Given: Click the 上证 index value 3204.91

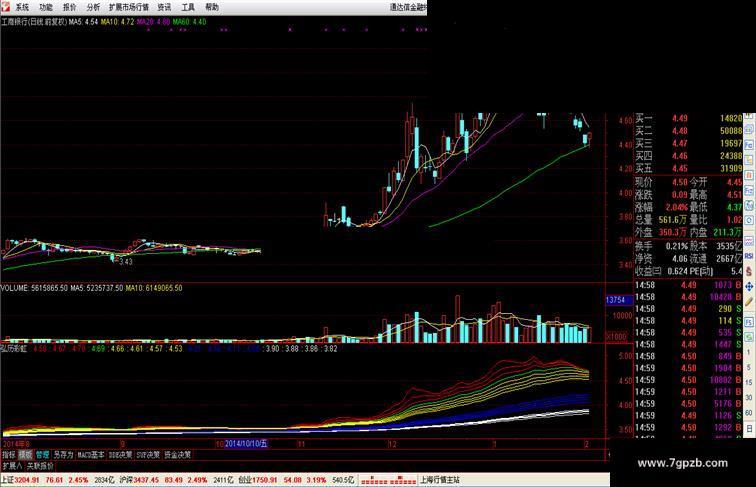Looking at the screenshot, I should coord(27,480).
